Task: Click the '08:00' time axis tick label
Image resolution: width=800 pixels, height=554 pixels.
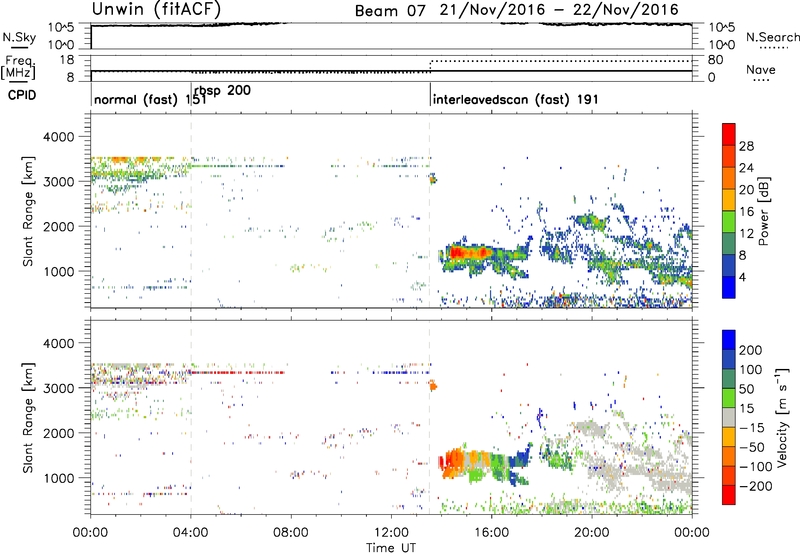Action: (x=291, y=533)
